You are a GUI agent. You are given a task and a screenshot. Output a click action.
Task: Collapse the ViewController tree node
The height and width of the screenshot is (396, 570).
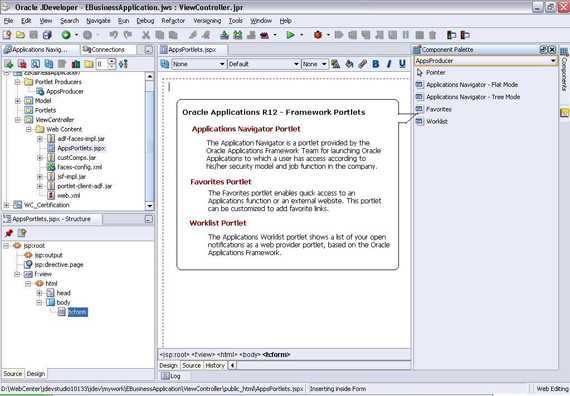17,120
